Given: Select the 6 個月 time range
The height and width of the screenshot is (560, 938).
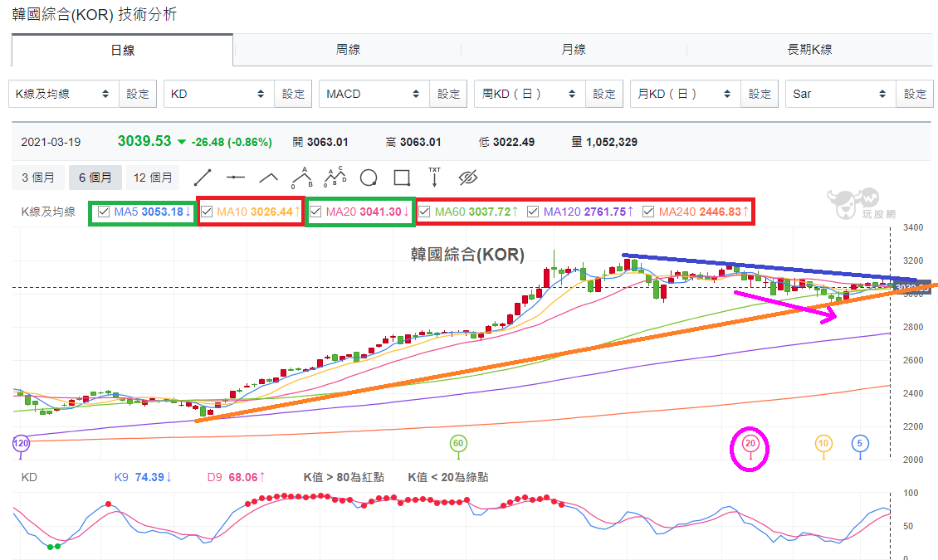Looking at the screenshot, I should [x=95, y=178].
